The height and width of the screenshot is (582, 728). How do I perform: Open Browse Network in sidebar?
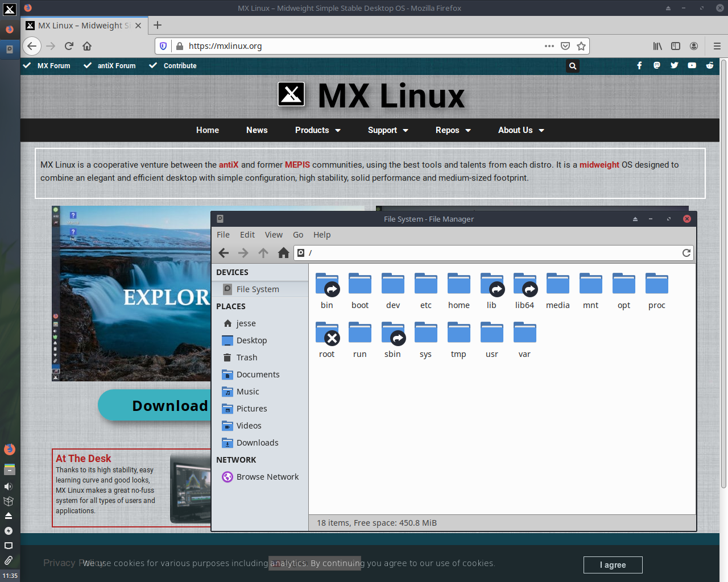tap(260, 477)
